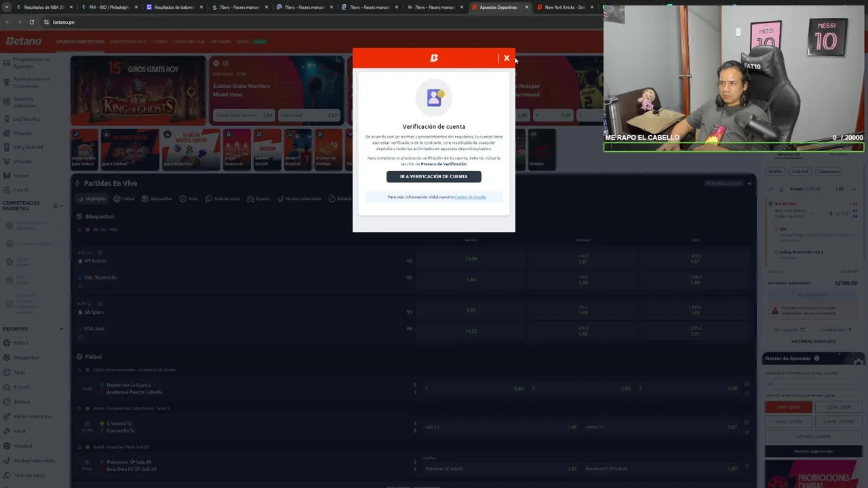
Task: Favorite the Brasil Campeonato Catarinense star
Action: (79, 409)
